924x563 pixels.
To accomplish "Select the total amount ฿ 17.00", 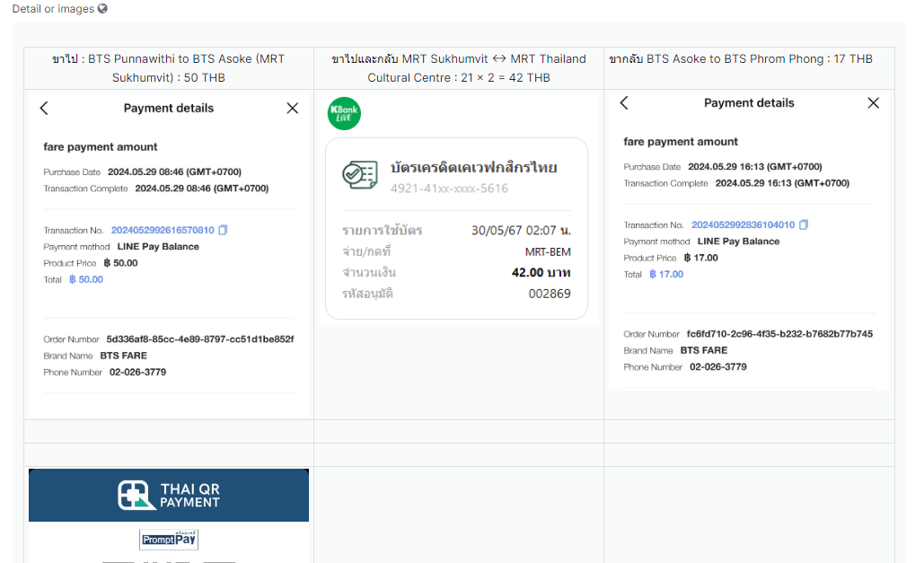I will pyautogui.click(x=666, y=274).
